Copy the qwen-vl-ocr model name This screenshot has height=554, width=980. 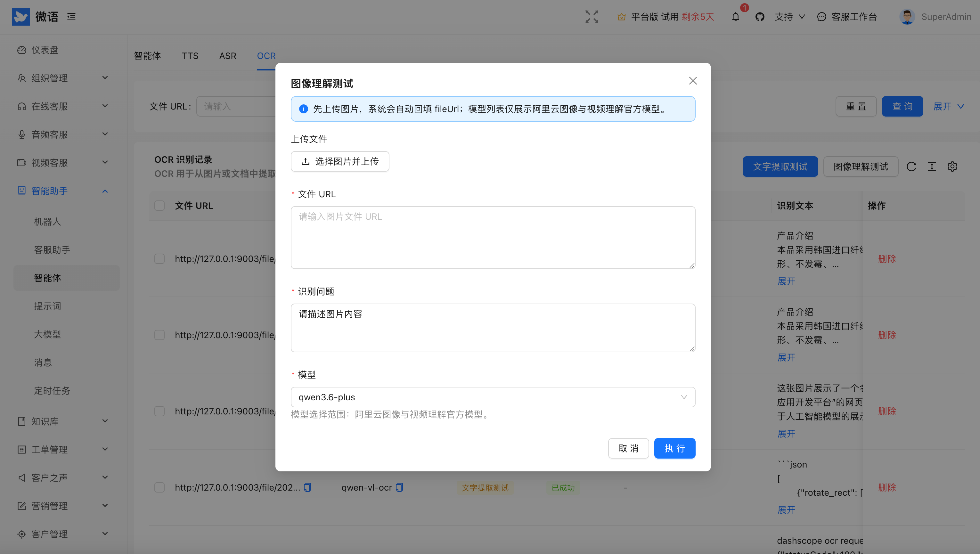tap(399, 487)
